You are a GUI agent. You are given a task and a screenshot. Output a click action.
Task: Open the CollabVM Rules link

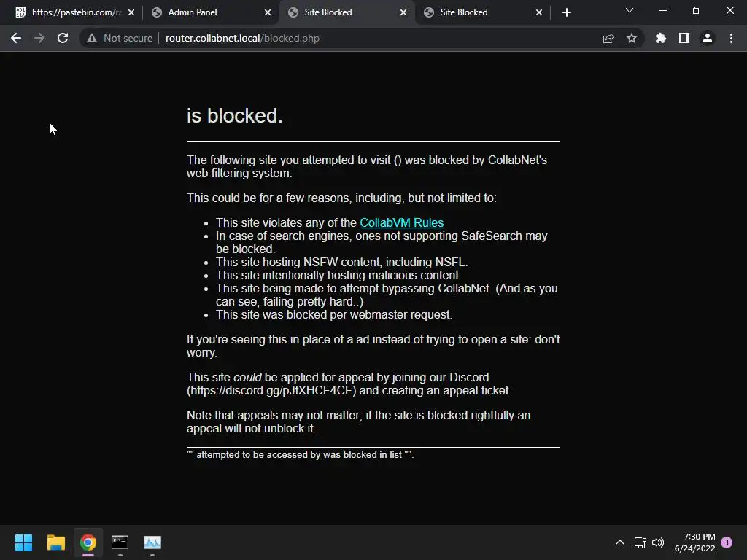(x=401, y=222)
